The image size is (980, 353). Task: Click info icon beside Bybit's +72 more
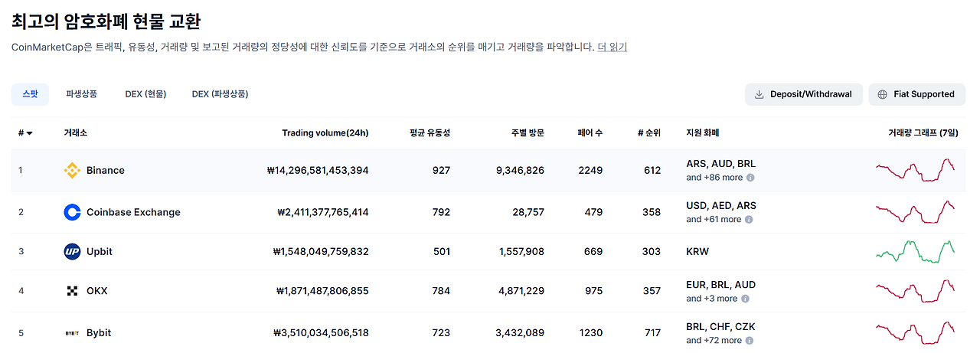(750, 341)
